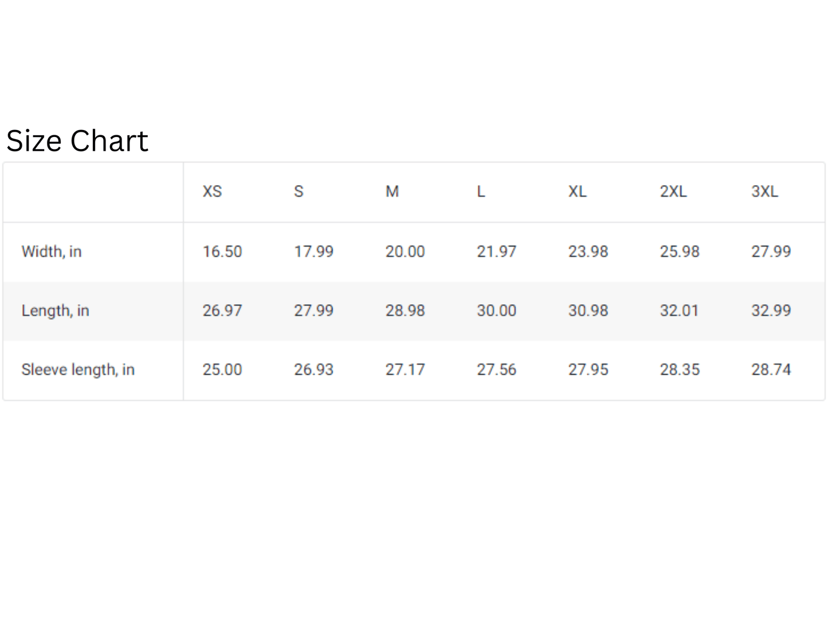Click the 2XL column header
The image size is (828, 644).
pos(673,191)
